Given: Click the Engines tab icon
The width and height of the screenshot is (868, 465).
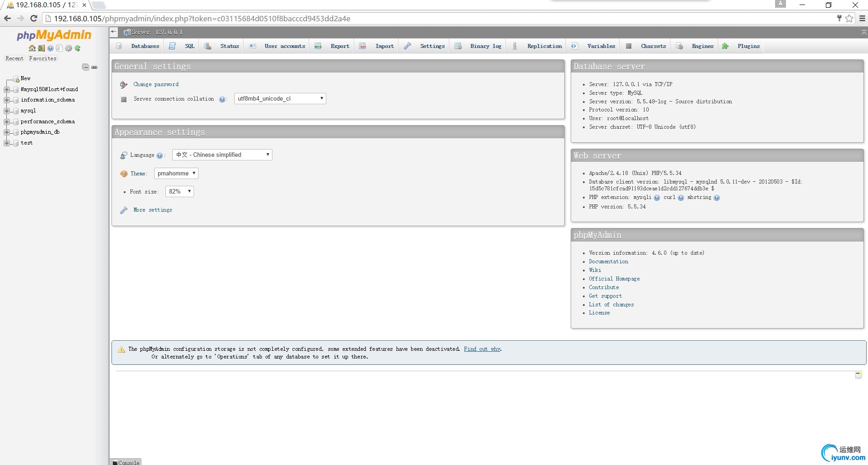Looking at the screenshot, I should click(x=679, y=46).
